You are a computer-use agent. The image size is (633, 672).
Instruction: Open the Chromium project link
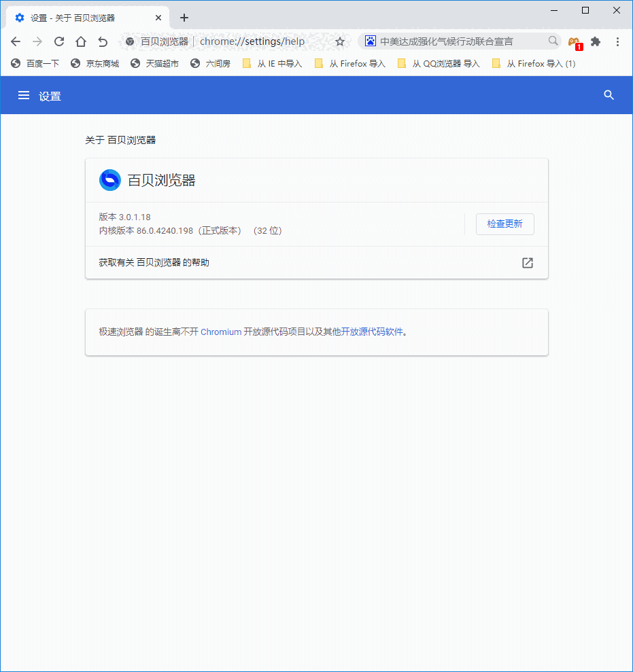tap(221, 332)
